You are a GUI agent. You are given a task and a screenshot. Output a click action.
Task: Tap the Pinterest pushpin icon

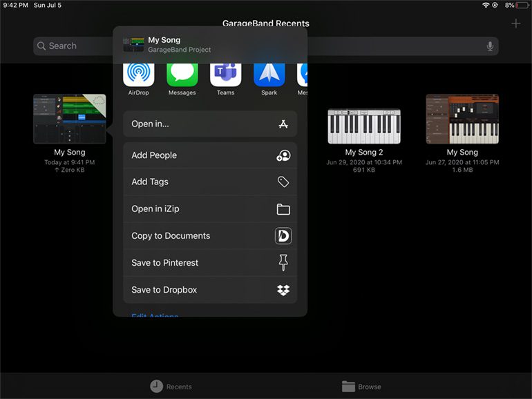(x=283, y=263)
